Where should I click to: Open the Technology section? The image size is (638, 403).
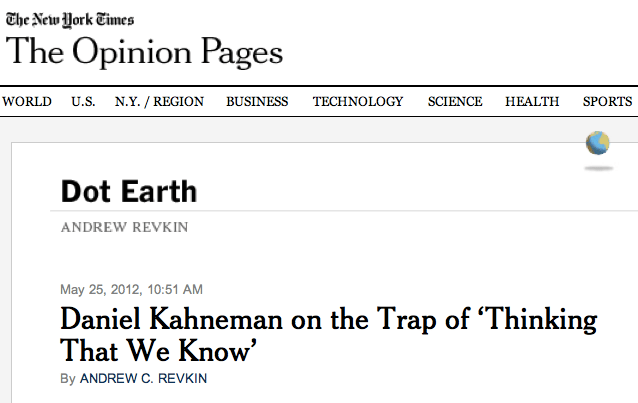coord(357,102)
